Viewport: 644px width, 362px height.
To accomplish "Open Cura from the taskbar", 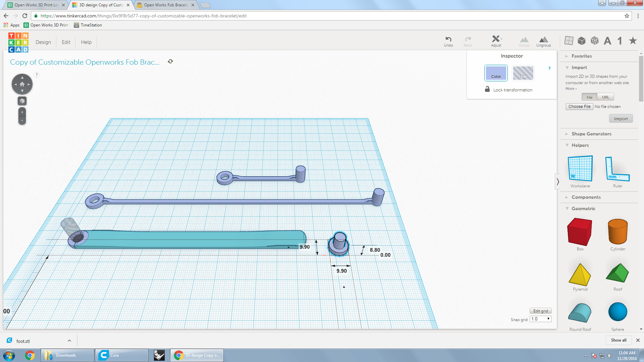I will [122, 355].
